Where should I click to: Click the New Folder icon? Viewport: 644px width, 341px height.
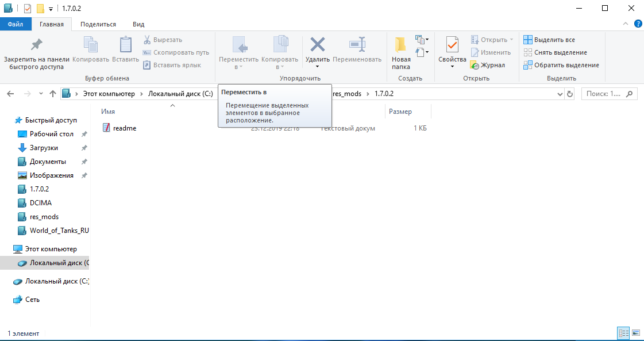pos(401,45)
